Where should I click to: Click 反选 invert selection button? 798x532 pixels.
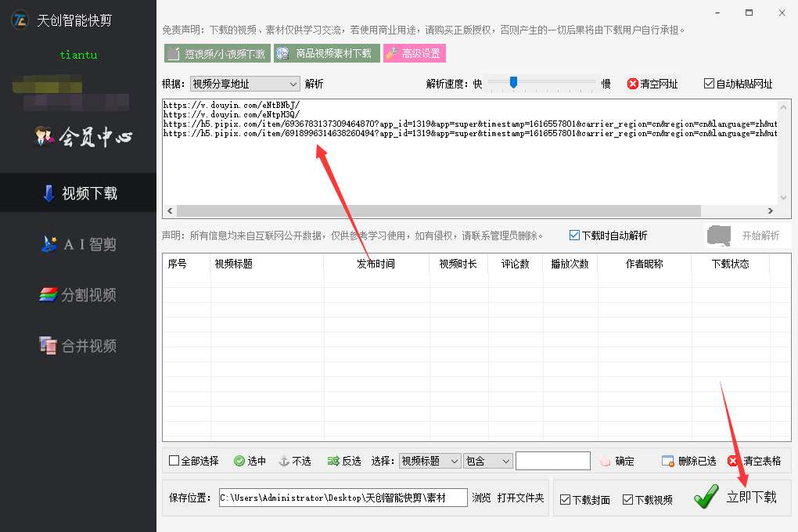pos(344,461)
